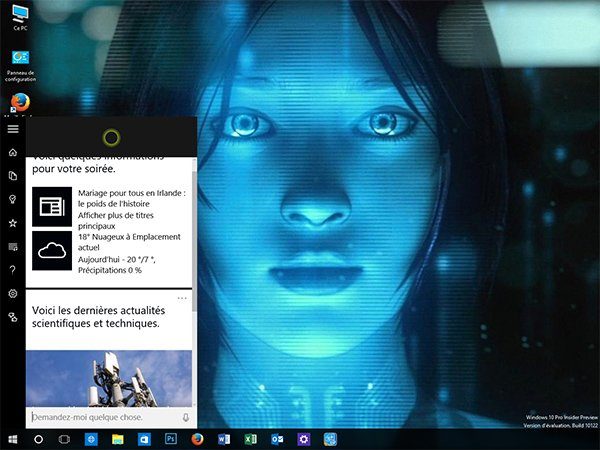This screenshot has height=450, width=600.
Task: Open Cortana Notebook
Action: tap(13, 176)
